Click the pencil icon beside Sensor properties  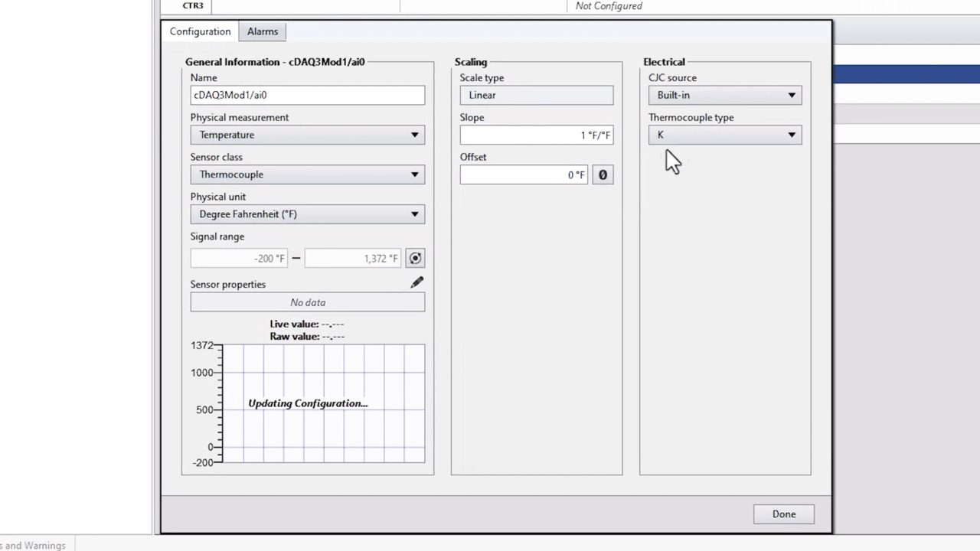[416, 283]
